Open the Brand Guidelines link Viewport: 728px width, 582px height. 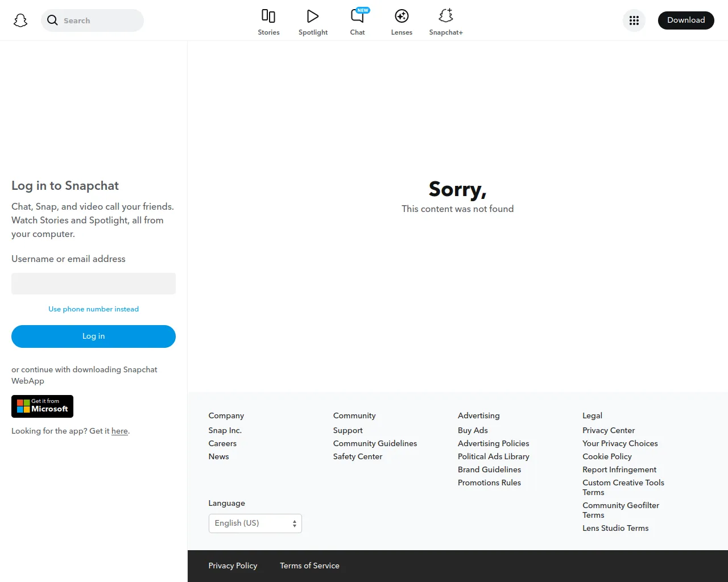pyautogui.click(x=489, y=470)
